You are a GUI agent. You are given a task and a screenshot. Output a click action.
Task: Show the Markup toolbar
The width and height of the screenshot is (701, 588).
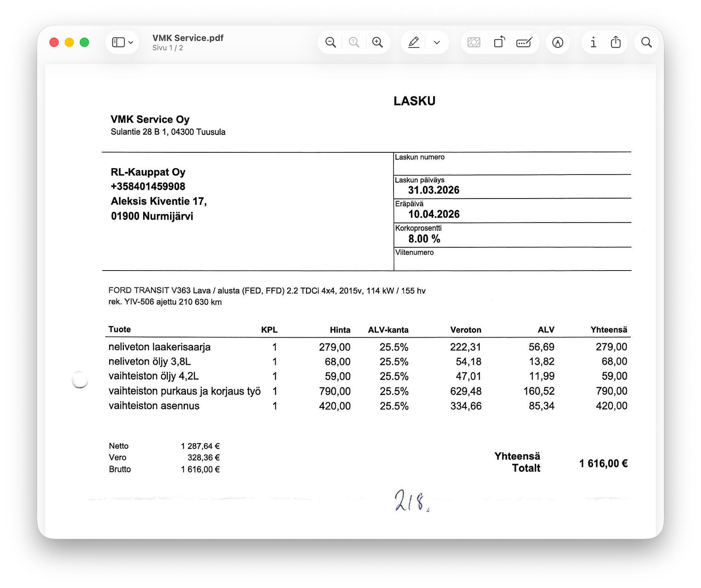point(558,42)
